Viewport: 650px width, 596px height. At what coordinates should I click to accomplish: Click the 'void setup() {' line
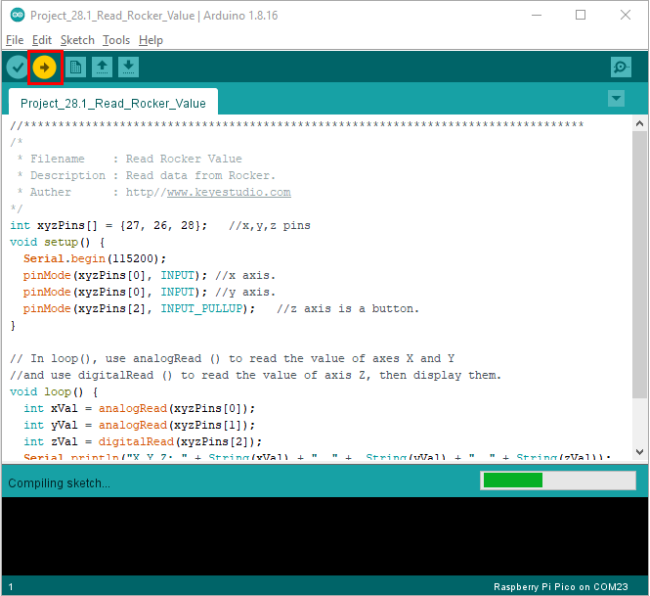point(57,242)
